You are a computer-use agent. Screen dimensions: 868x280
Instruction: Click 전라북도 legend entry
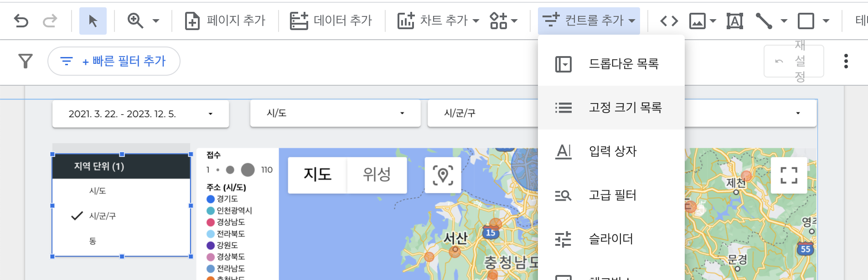click(x=226, y=234)
